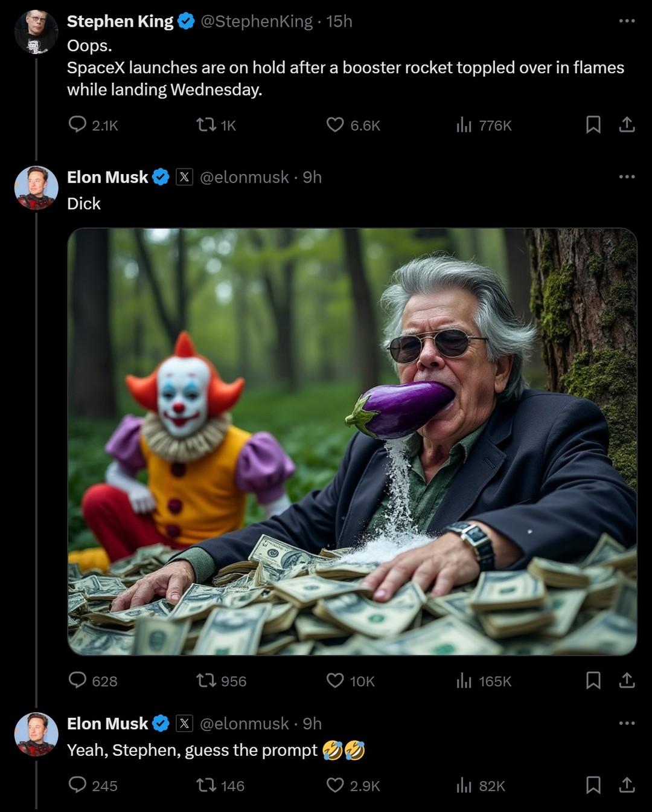Like Stephen King's post with 6.6K likes
This screenshot has width=652, height=812.
[335, 124]
